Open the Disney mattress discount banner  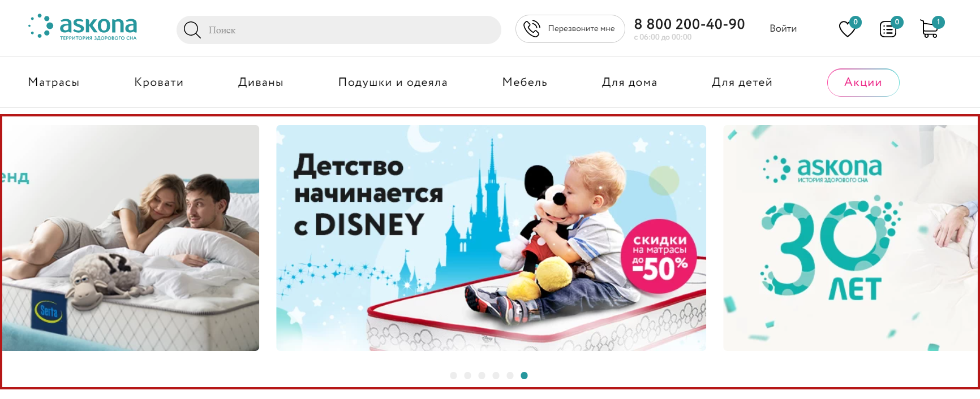point(491,238)
